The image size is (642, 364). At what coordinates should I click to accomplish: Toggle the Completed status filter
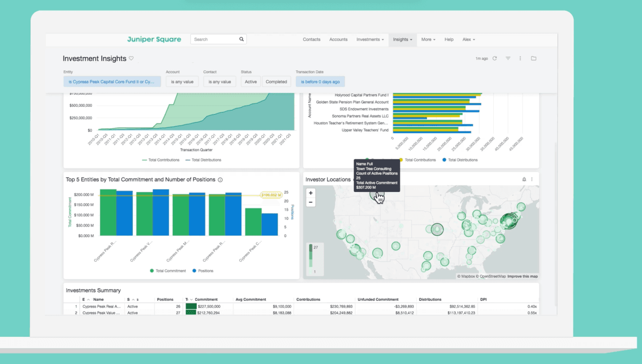pos(276,82)
